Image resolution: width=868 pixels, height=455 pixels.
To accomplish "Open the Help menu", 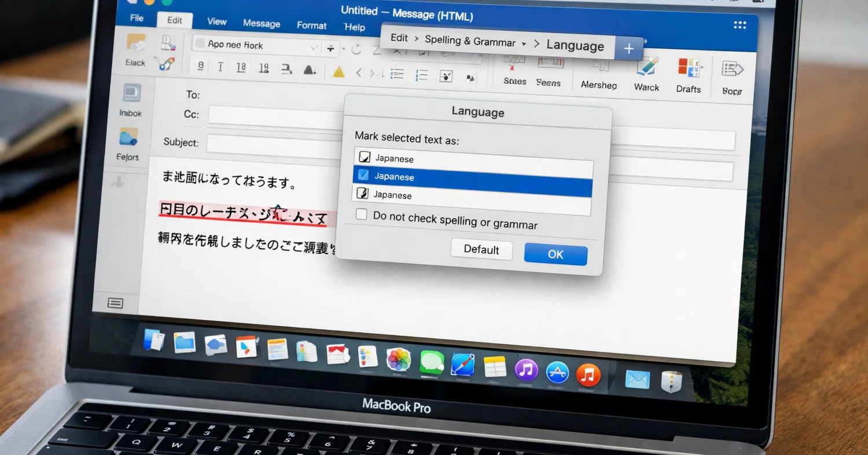I will pos(354,27).
